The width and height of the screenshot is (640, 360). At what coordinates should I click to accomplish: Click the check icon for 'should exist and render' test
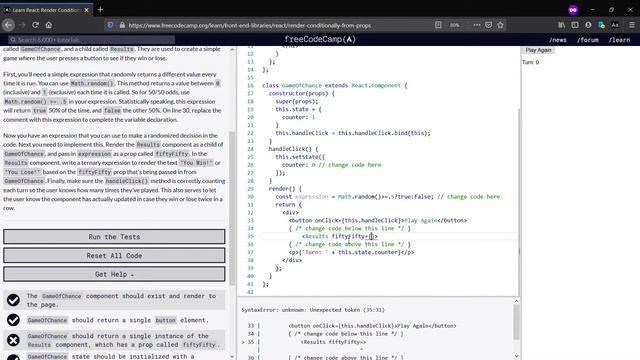13,300
